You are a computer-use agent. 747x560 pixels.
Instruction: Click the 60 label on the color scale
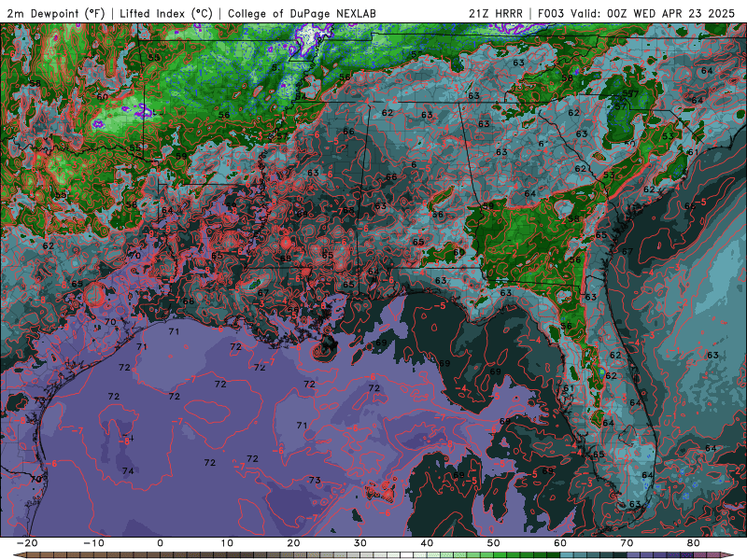[x=560, y=543]
